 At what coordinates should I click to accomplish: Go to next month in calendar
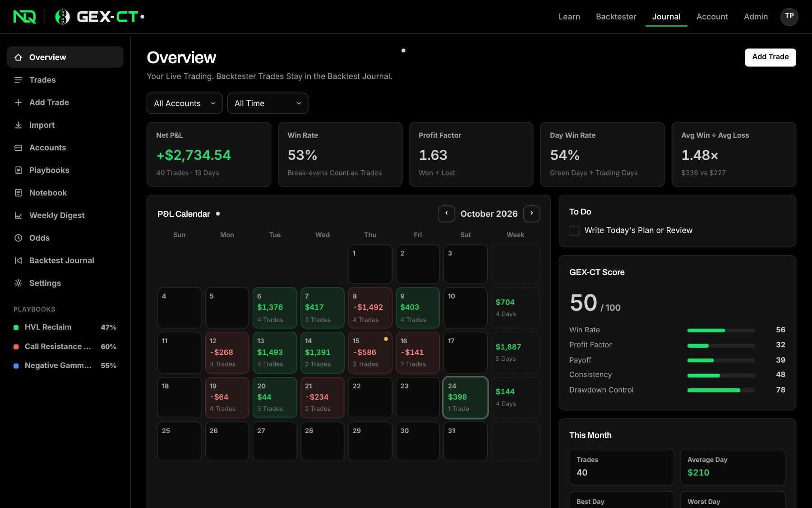tap(531, 214)
